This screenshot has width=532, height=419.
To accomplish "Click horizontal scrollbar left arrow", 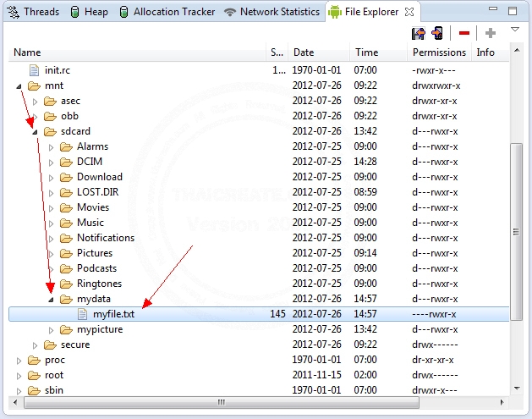I will click(x=15, y=403).
